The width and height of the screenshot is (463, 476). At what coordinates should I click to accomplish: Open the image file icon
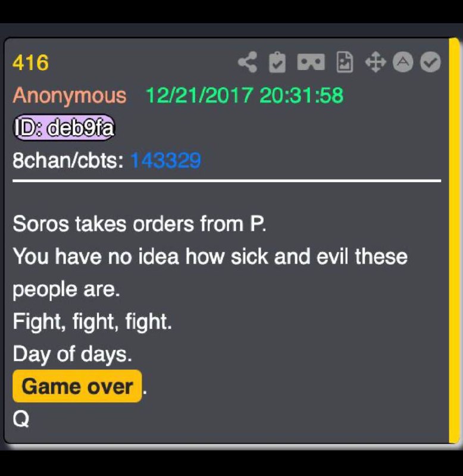click(345, 62)
